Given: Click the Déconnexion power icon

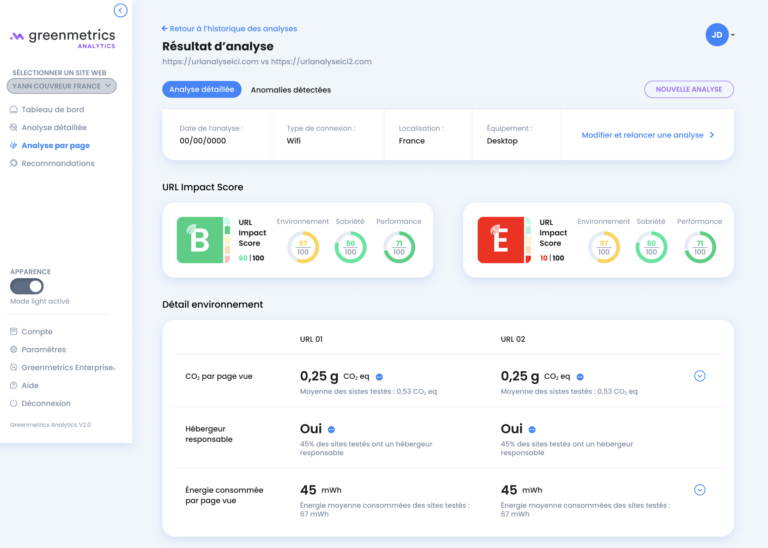Looking at the screenshot, I should pyautogui.click(x=14, y=403).
